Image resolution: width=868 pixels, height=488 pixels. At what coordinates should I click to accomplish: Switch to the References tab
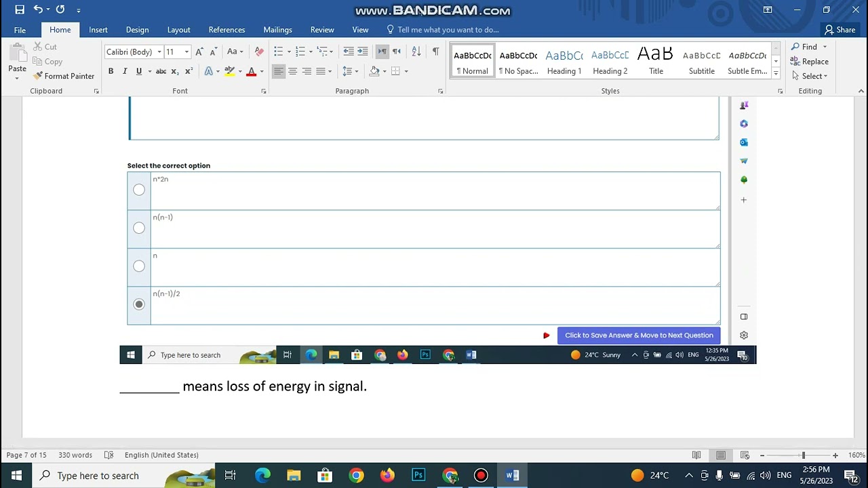[226, 30]
